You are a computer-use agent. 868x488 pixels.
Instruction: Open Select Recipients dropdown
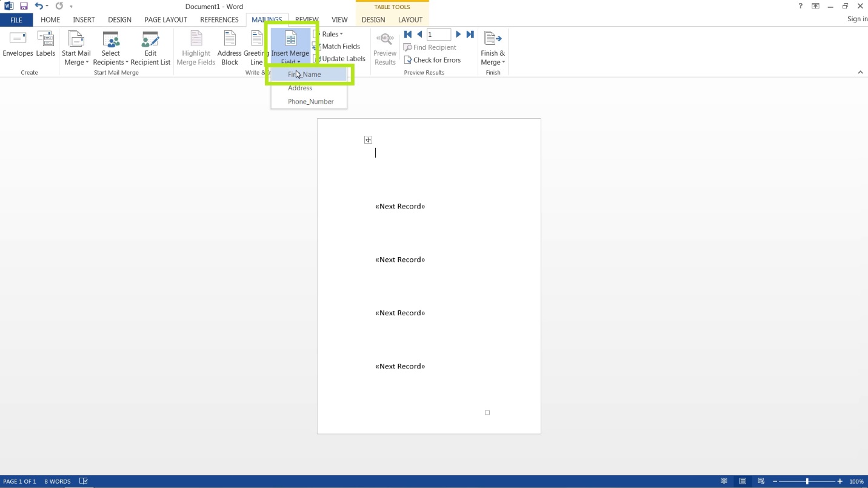(110, 48)
